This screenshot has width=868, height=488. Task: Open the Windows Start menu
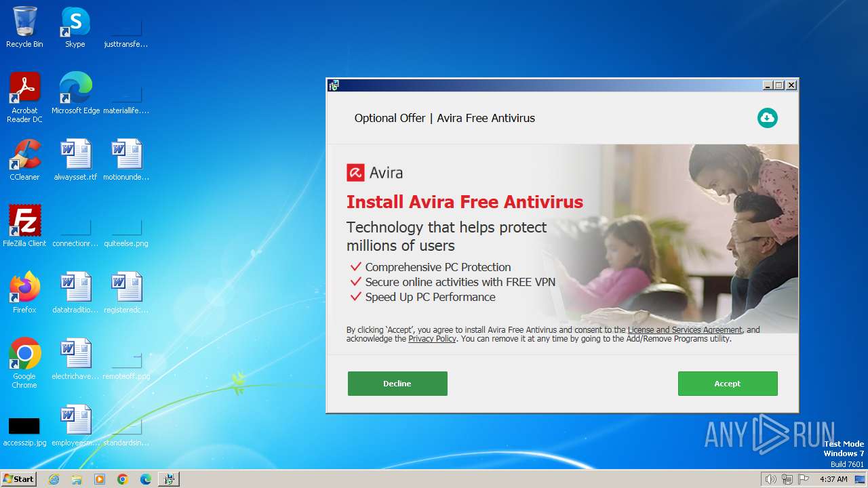click(18, 479)
